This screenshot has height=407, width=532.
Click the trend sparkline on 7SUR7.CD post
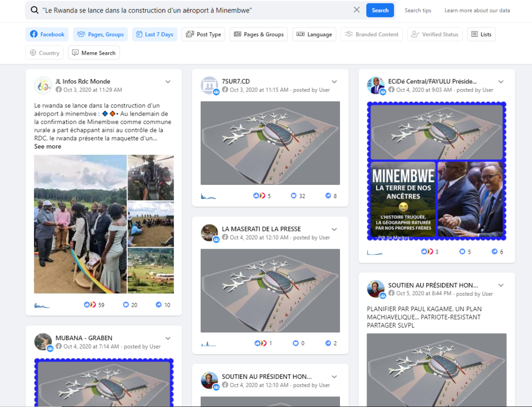point(208,196)
